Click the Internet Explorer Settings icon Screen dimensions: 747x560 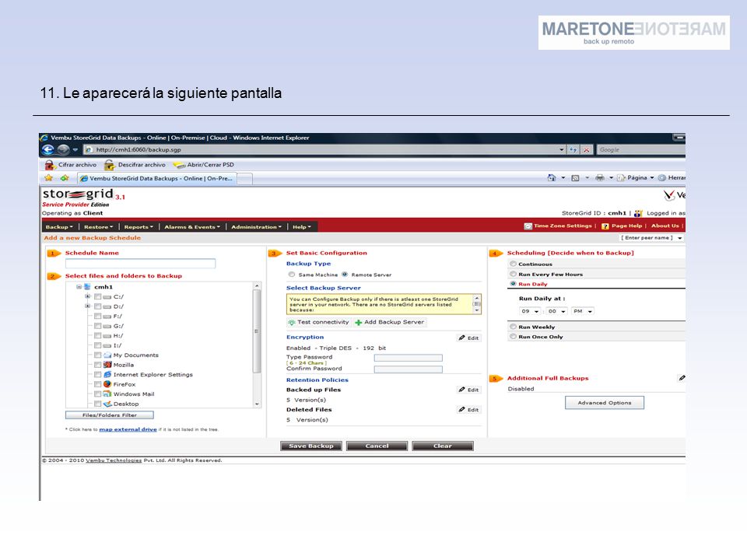tap(107, 375)
